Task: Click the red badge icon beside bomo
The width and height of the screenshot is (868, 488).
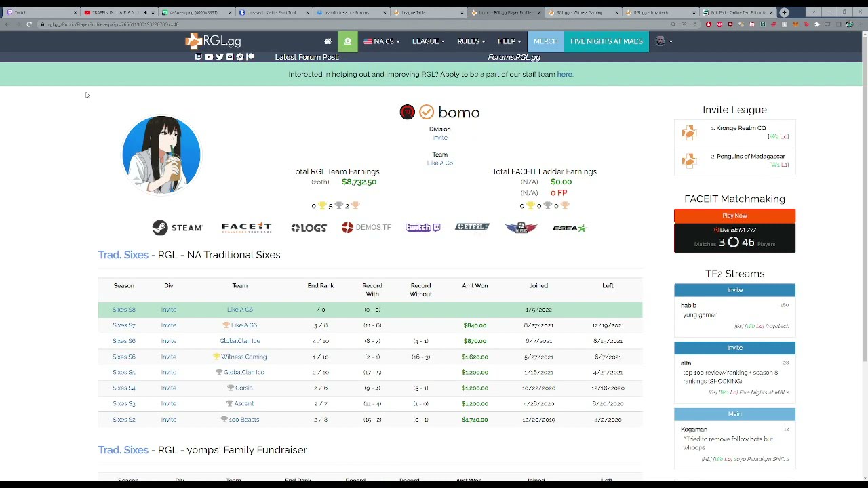Action: [x=407, y=113]
